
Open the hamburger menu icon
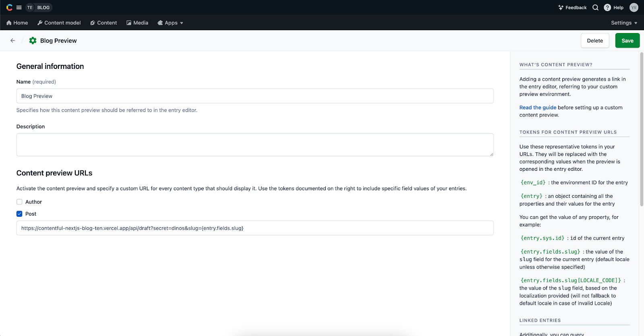click(19, 7)
